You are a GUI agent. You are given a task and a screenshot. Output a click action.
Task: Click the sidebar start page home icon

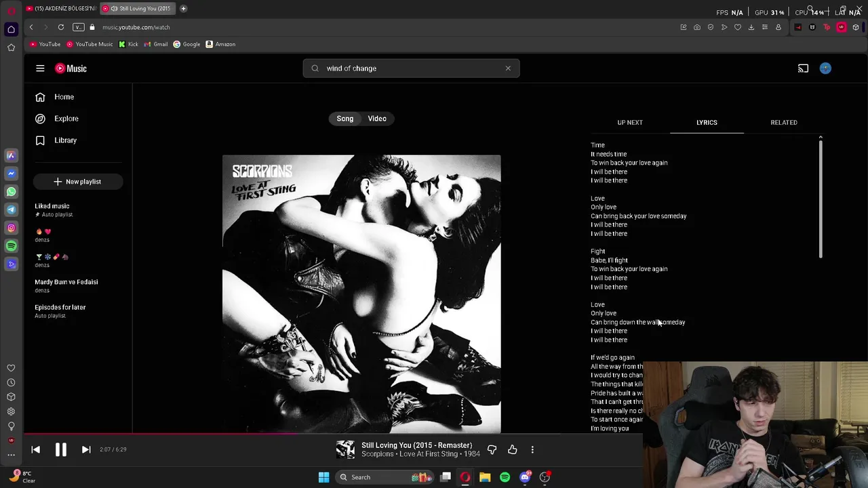[11, 29]
